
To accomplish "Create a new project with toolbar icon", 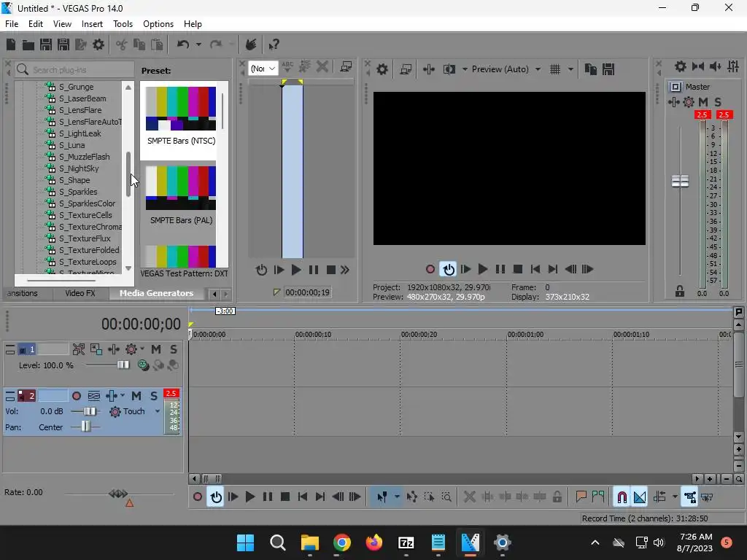I will (x=11, y=44).
